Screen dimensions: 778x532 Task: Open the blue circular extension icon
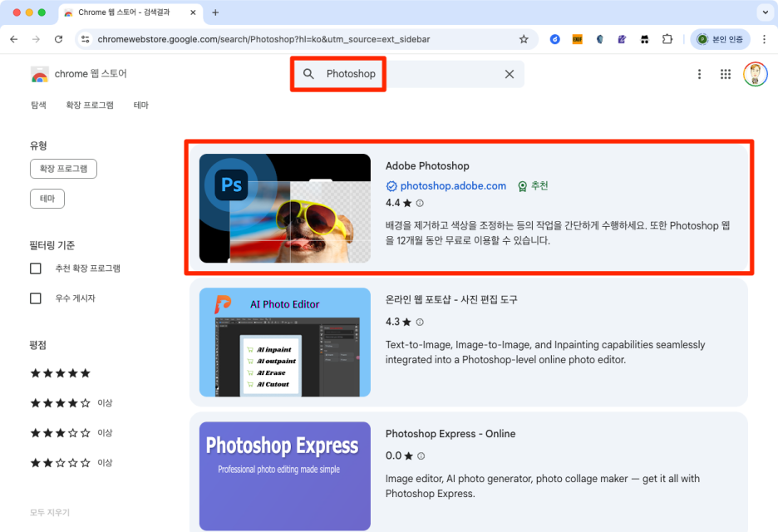tap(554, 39)
